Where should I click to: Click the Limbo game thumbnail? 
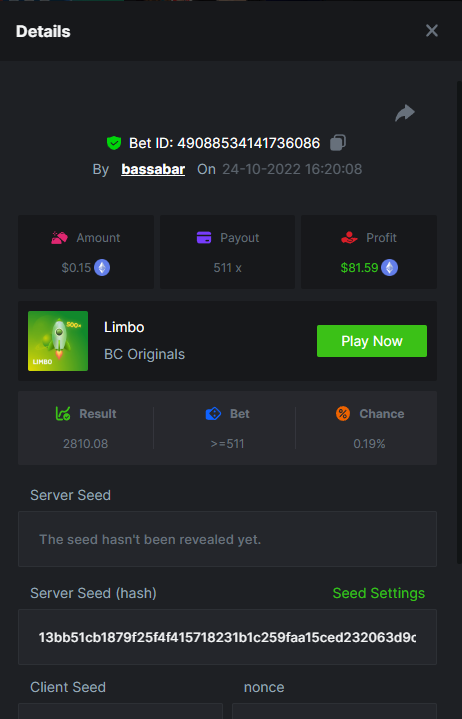pyautogui.click(x=58, y=341)
